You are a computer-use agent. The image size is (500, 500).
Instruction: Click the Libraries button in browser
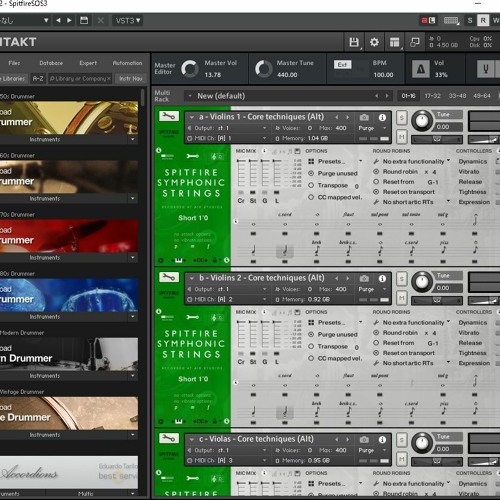(x=14, y=79)
